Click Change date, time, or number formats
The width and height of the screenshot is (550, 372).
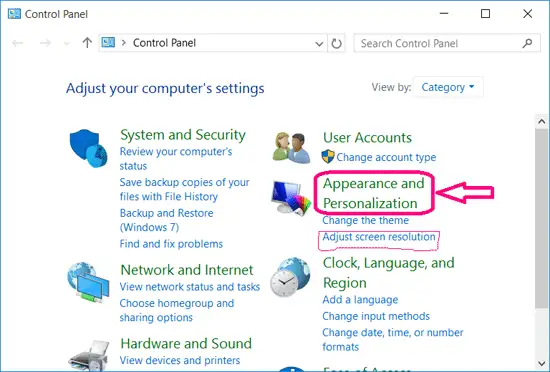pyautogui.click(x=393, y=339)
